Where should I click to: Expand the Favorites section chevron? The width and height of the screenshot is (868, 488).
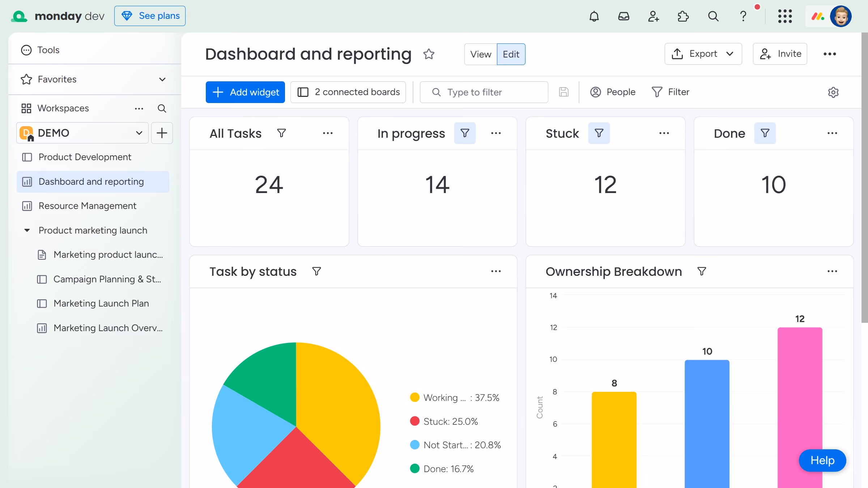[162, 80]
